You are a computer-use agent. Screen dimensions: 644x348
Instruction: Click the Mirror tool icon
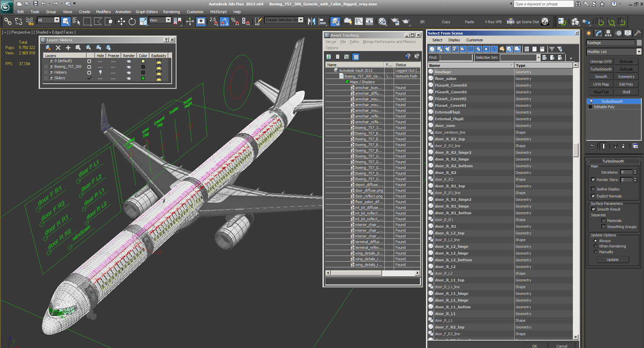312,21
